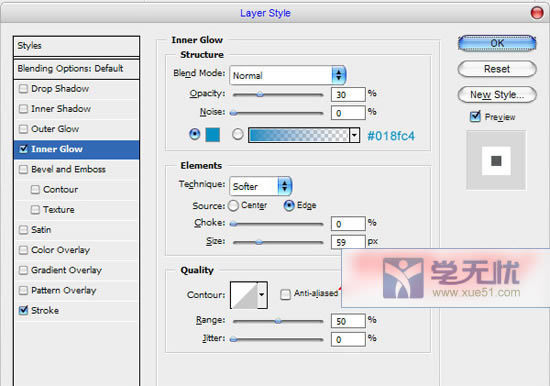
Task: Click the Choke slider handle
Action: [233, 224]
